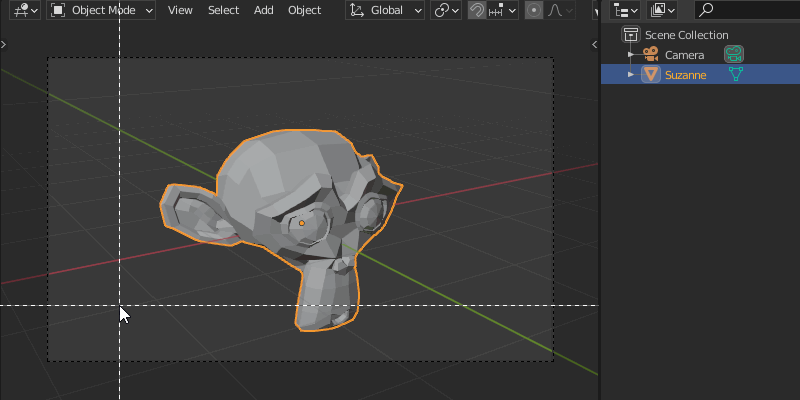Open the transform pivot point dropdown
800x400 pixels.
click(x=446, y=10)
